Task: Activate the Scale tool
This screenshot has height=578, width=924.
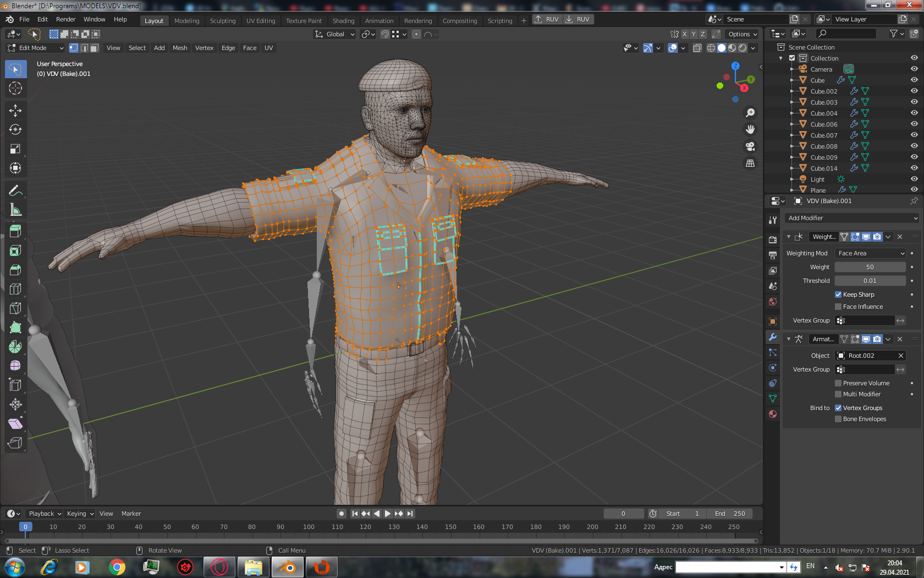Action: tap(15, 149)
